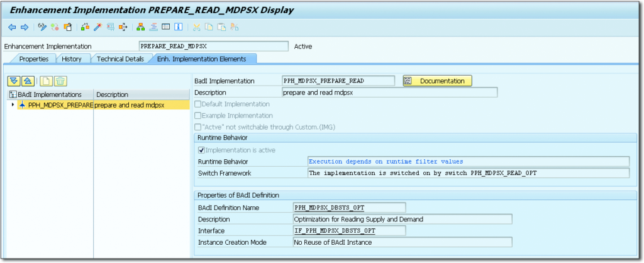
Task: Select Enh. Implementation Elements tab
Action: pyautogui.click(x=201, y=59)
